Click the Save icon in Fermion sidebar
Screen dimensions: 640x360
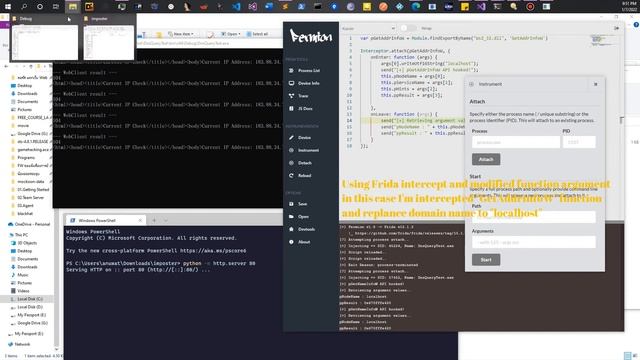coord(291,204)
